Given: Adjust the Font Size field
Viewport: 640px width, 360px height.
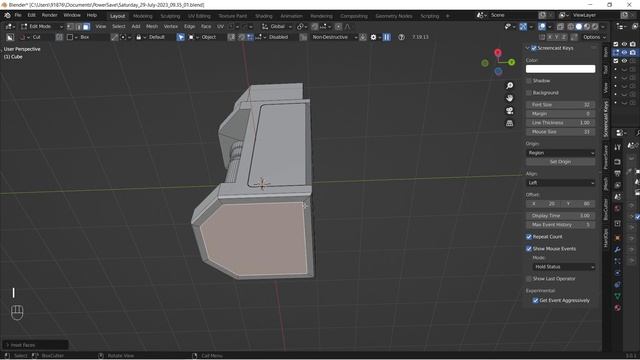Looking at the screenshot, I should (x=560, y=105).
